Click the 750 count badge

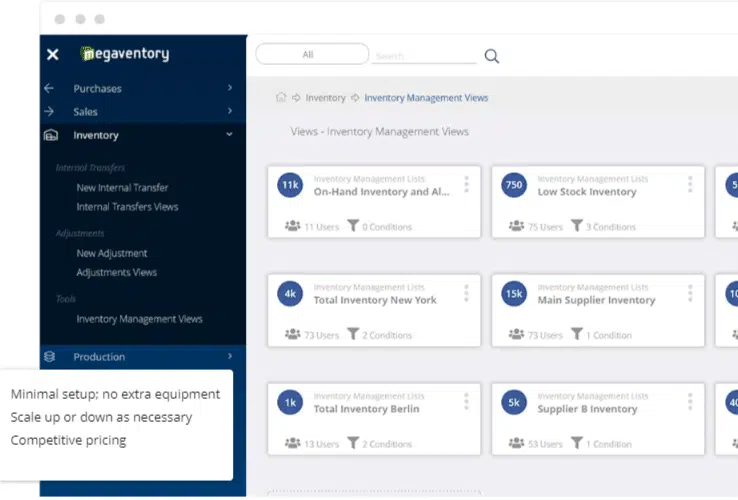pyautogui.click(x=514, y=185)
